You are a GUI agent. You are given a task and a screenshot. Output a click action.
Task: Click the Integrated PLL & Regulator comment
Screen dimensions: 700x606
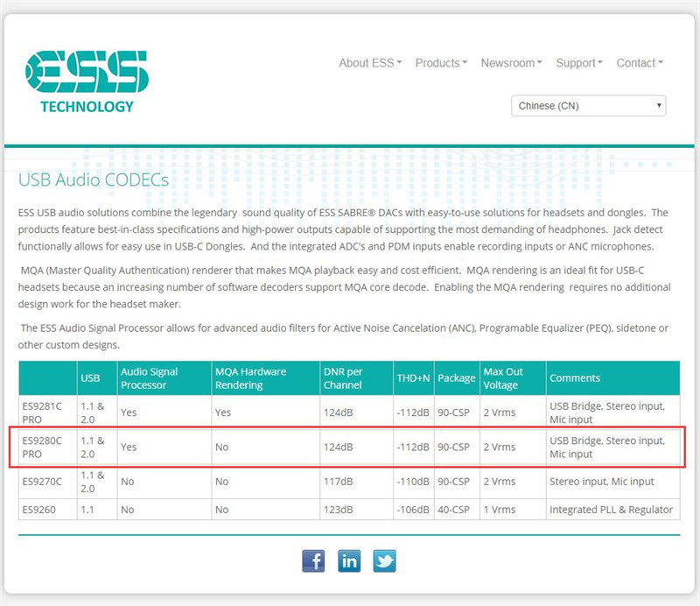pyautogui.click(x=611, y=510)
